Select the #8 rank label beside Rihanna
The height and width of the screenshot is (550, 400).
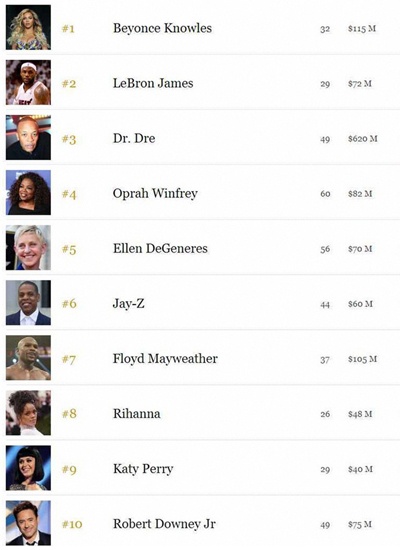pyautogui.click(x=69, y=414)
